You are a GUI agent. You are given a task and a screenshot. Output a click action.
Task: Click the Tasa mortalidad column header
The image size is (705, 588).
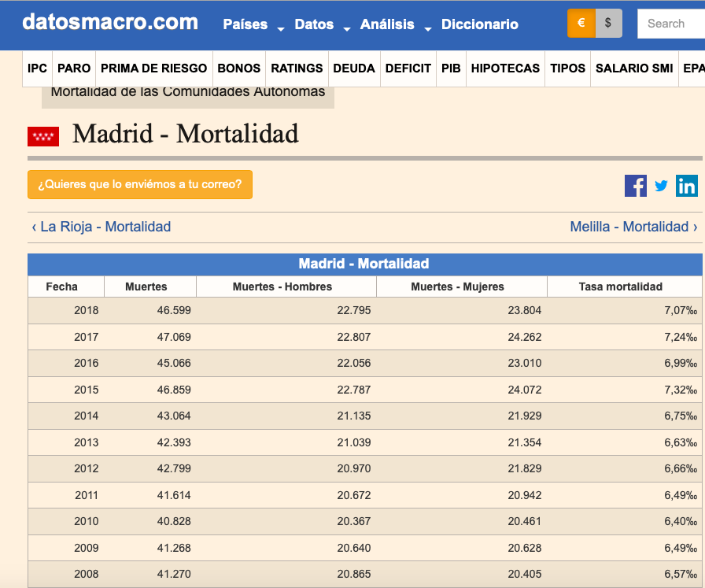[620, 287]
